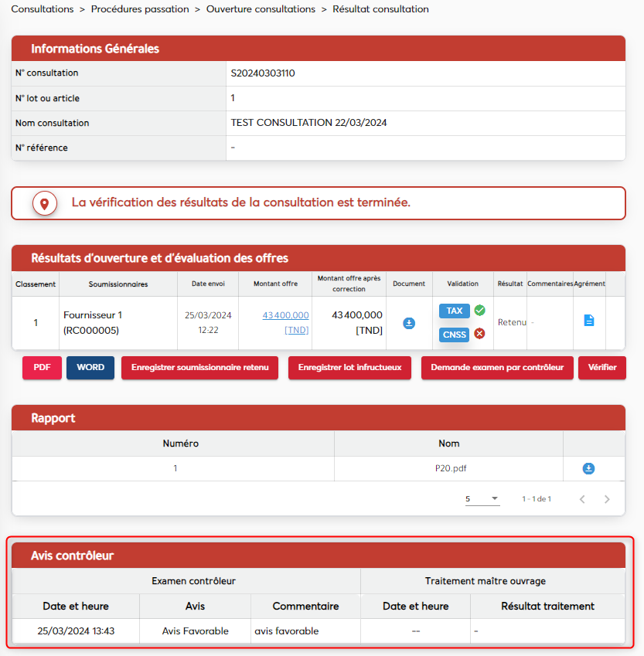Click the red CNSS rejection cross
This screenshot has height=656, width=644.
(x=479, y=334)
